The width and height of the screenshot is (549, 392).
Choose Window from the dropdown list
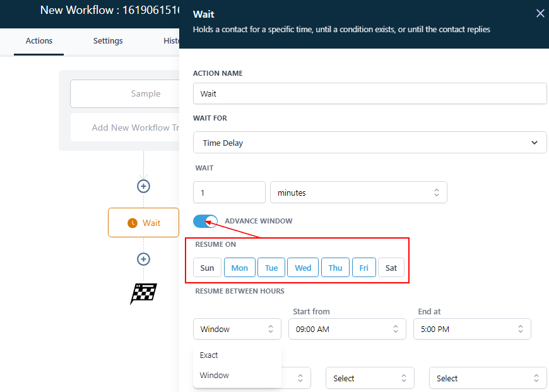click(237, 375)
